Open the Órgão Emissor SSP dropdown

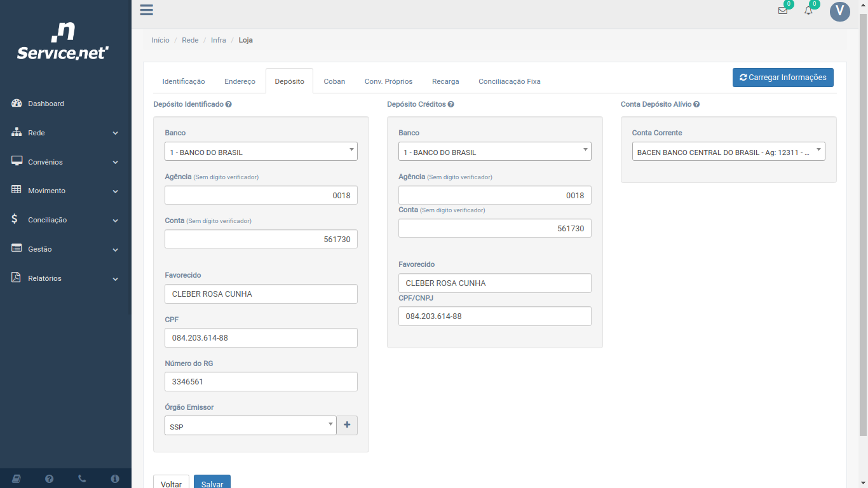250,426
